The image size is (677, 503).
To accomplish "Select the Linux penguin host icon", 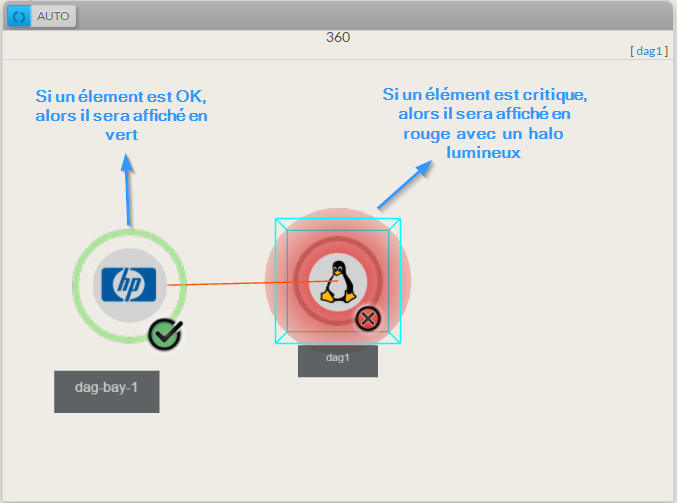I will click(338, 282).
